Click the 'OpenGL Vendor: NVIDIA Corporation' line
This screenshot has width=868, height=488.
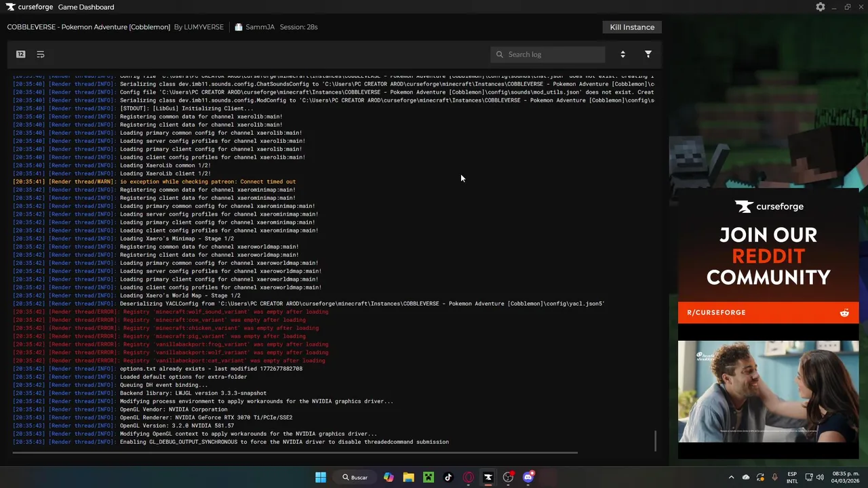[x=121, y=409]
